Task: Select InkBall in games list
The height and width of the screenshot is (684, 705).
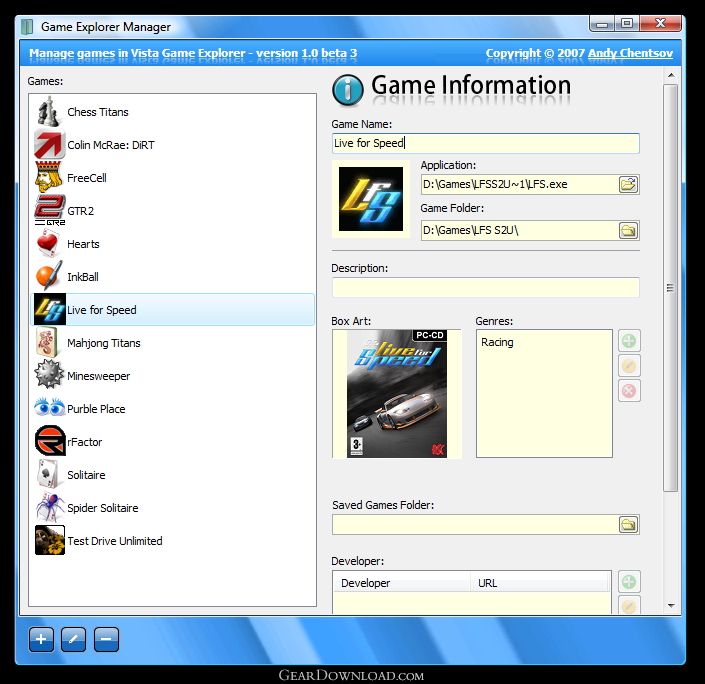Action: [172, 277]
